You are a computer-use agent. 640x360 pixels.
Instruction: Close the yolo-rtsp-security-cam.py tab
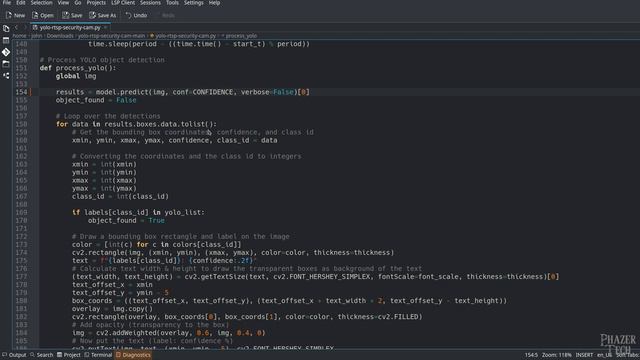pyautogui.click(x=105, y=28)
